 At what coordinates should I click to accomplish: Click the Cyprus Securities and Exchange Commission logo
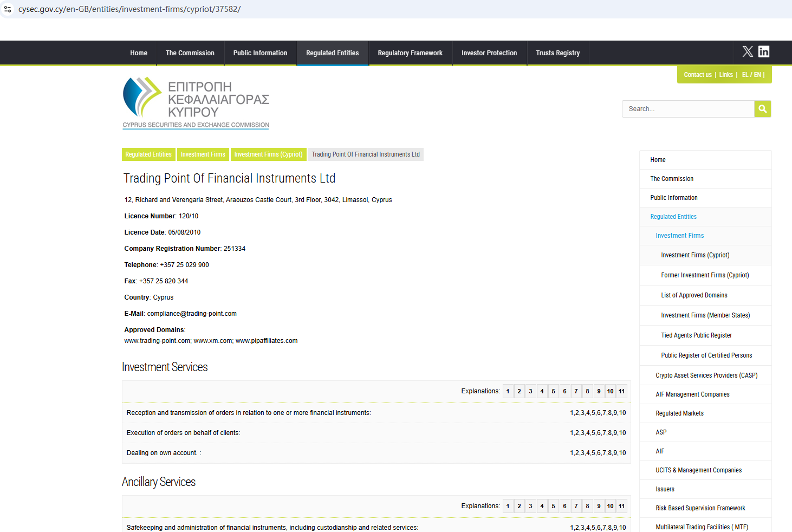pyautogui.click(x=196, y=103)
